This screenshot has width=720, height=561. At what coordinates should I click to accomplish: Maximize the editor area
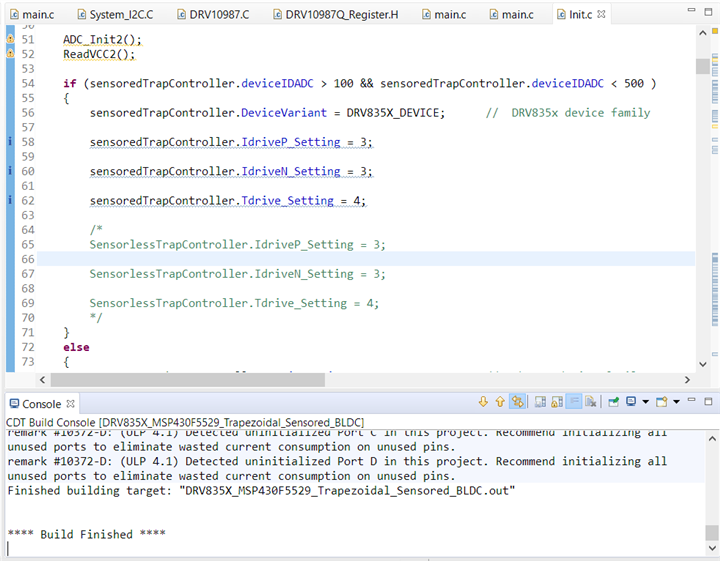pos(709,12)
